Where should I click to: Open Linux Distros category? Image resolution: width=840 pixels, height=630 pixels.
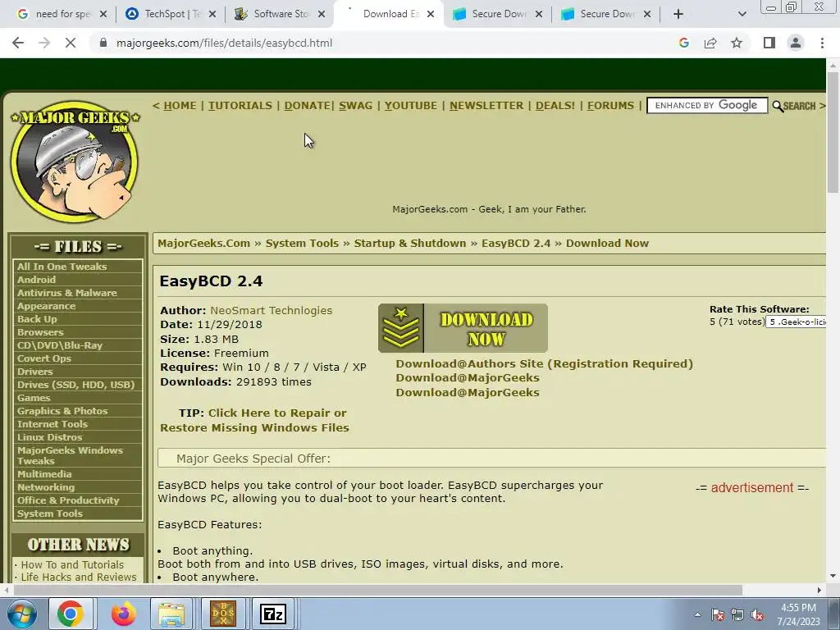[x=49, y=437]
